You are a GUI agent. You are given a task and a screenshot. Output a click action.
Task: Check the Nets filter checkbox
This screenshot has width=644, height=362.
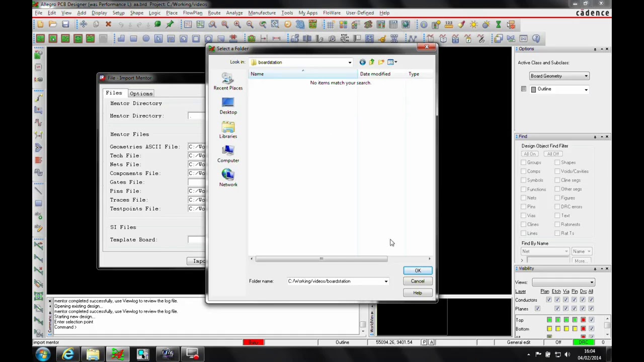(x=523, y=198)
